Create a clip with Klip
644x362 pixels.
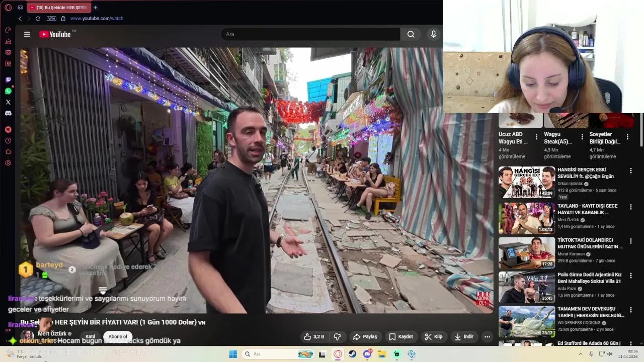(x=433, y=337)
